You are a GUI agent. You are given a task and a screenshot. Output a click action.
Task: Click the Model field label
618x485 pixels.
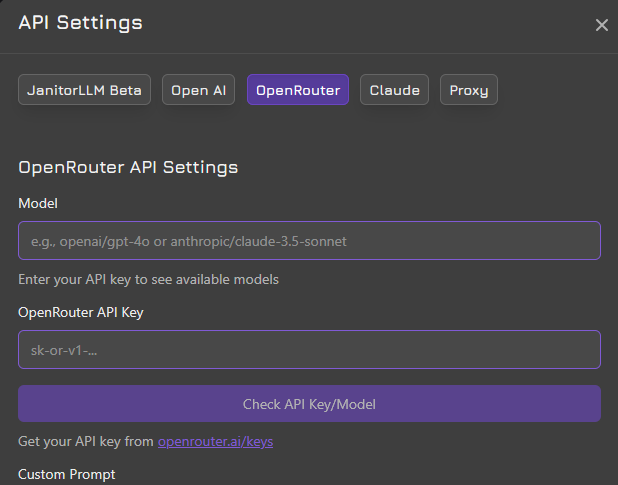point(38,203)
